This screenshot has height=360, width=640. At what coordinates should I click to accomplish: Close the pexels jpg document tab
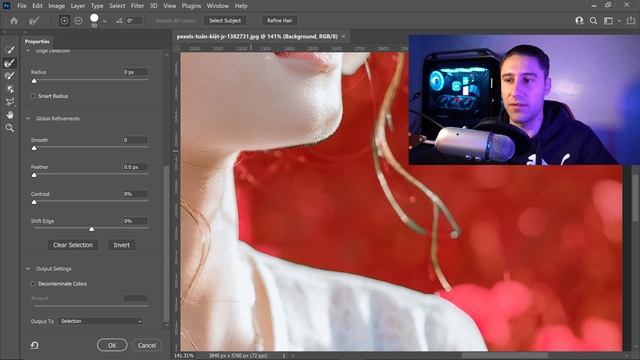pos(343,36)
